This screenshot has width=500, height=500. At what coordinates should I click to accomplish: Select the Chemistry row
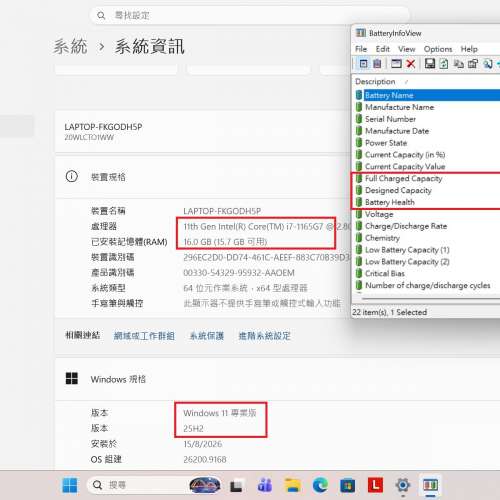[427, 238]
